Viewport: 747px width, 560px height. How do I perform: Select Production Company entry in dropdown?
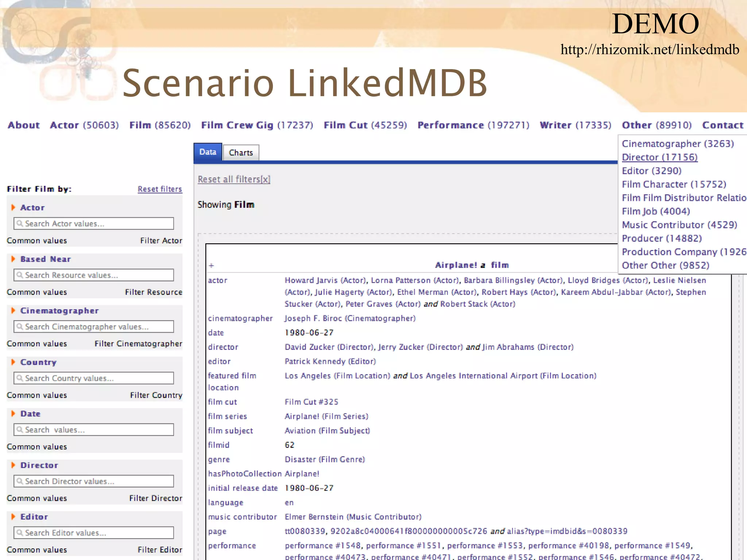[684, 252]
